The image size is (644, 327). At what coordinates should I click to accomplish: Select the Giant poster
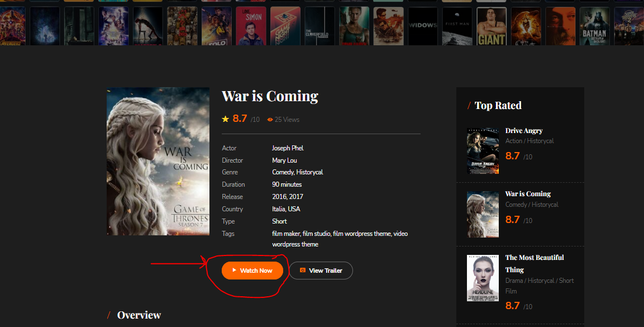492,26
